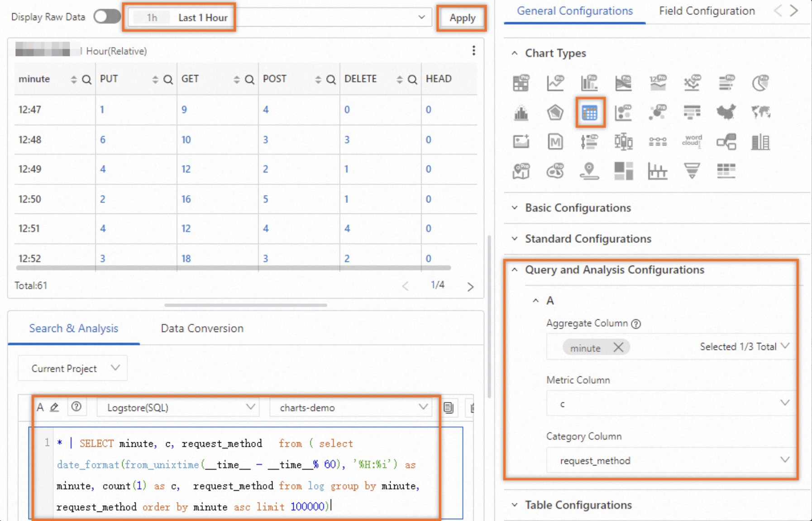Open the Logstore(SQL) dropdown
Viewport: 812px width, 521px height.
coord(178,407)
